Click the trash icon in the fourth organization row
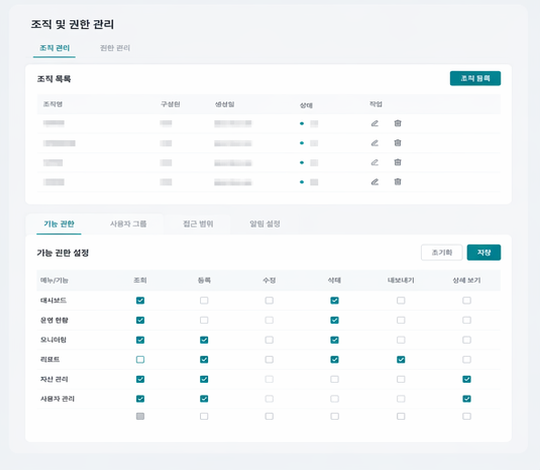Image resolution: width=540 pixels, height=470 pixels. pyautogui.click(x=398, y=182)
